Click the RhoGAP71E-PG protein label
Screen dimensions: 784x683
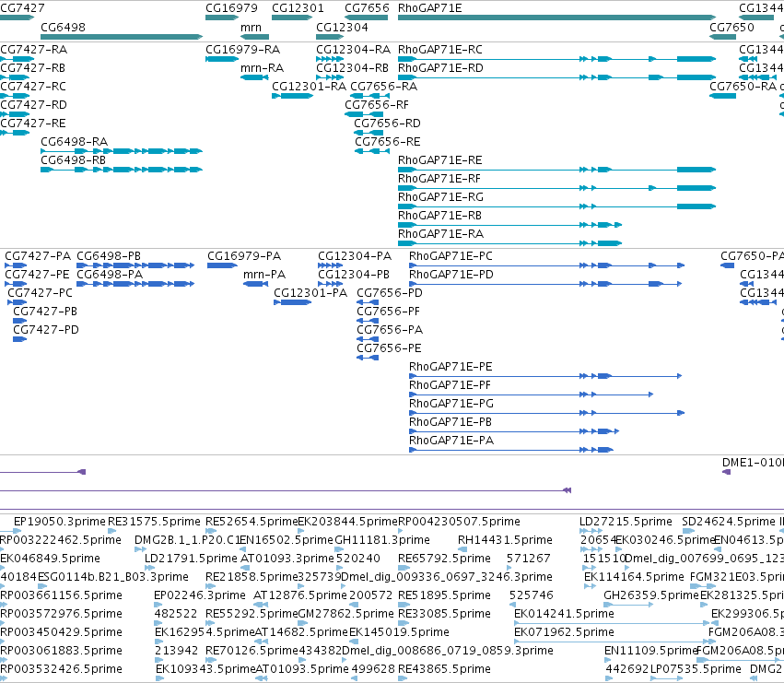(451, 405)
